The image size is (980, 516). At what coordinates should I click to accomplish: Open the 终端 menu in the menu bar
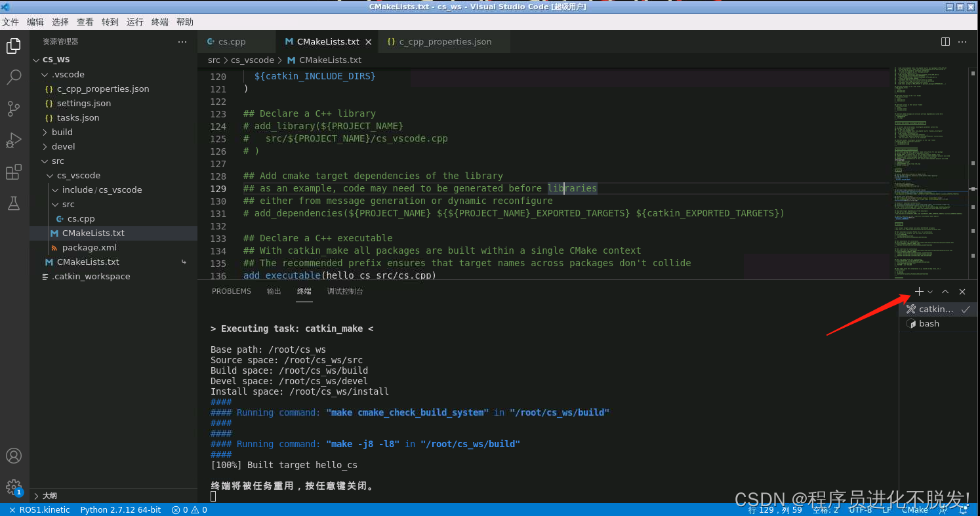160,22
